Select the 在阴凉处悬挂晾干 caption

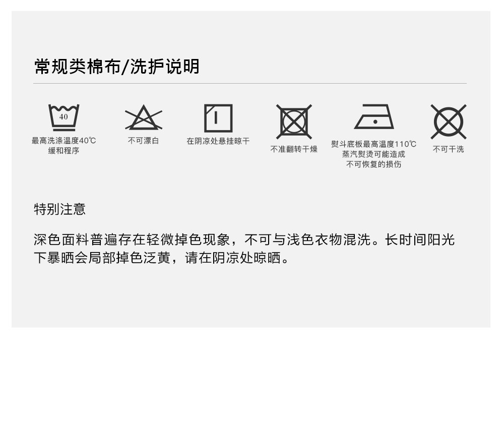[x=218, y=141]
